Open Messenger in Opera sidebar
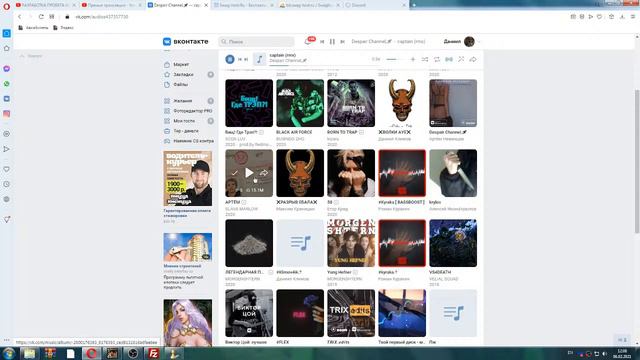Screen dimensions: 640x360 coord(7,69)
